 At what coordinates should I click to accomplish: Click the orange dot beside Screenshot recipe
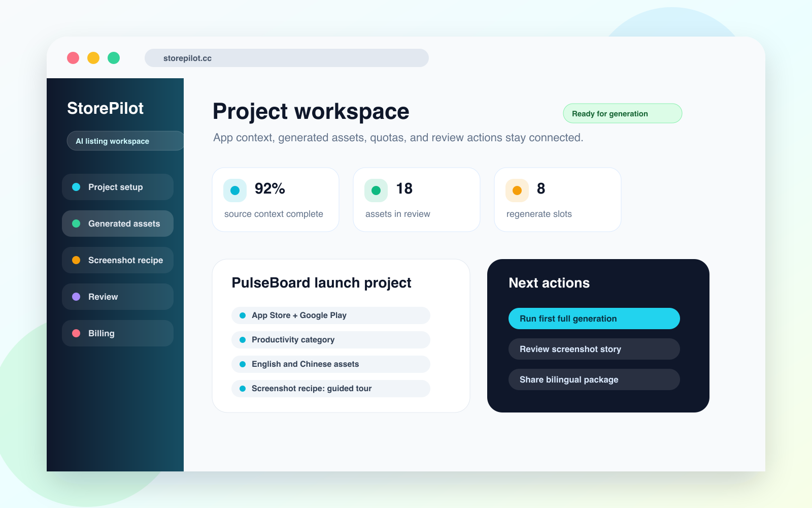point(76,260)
